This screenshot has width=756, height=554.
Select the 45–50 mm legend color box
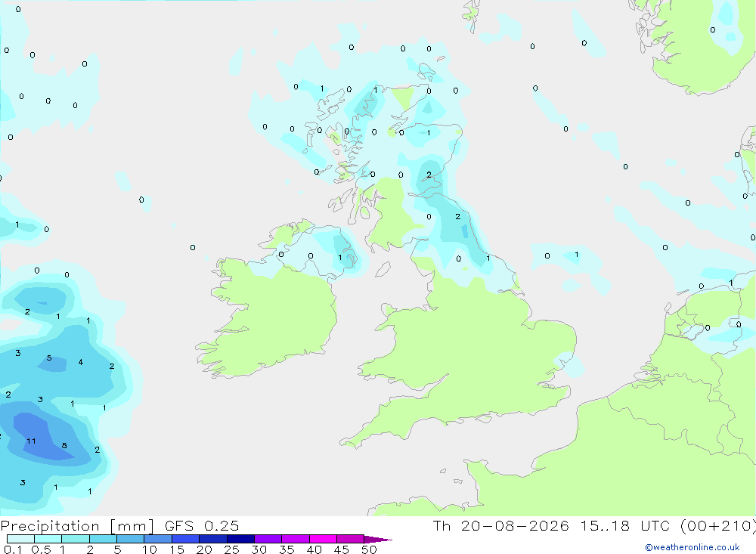pyautogui.click(x=351, y=539)
